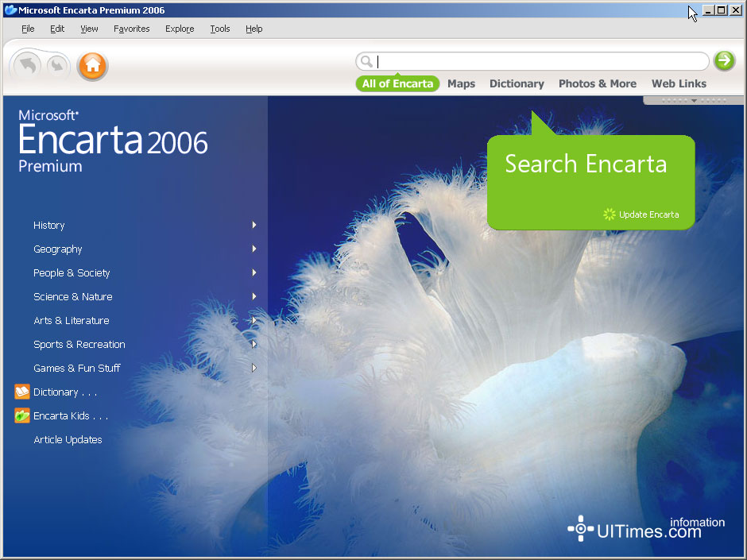Image resolution: width=747 pixels, height=560 pixels.
Task: Expand the Arts & Literature arrow
Action: [254, 320]
